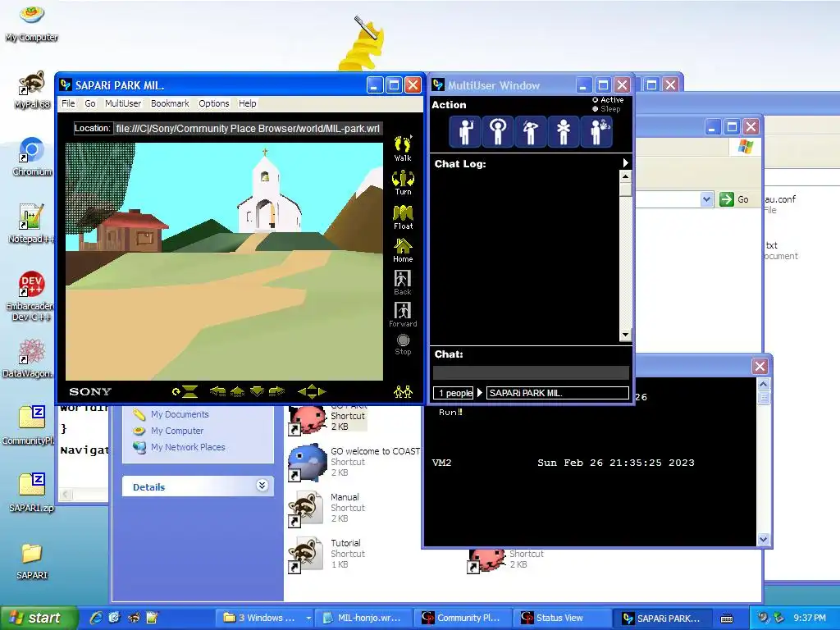Click the Back navigation icon

(x=403, y=283)
